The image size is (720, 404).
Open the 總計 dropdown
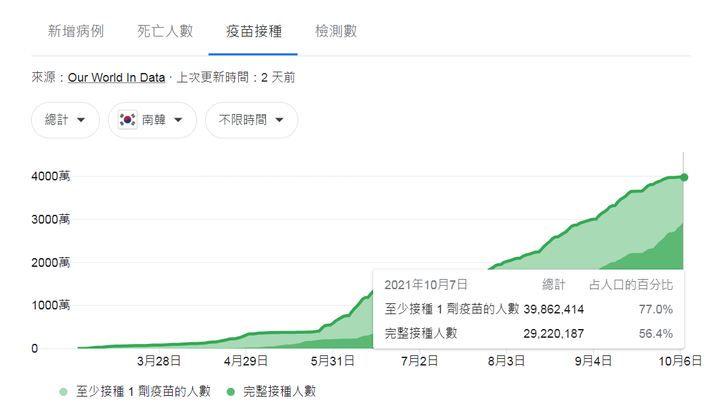pyautogui.click(x=65, y=120)
